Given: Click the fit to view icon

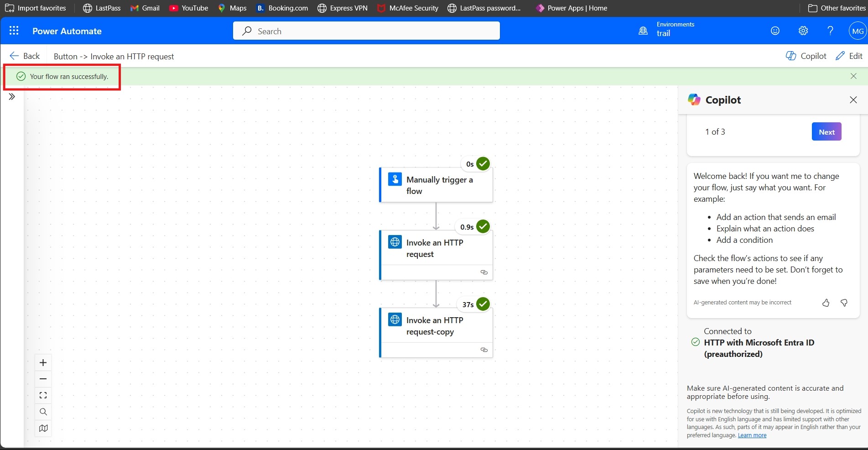Looking at the screenshot, I should click(x=43, y=395).
